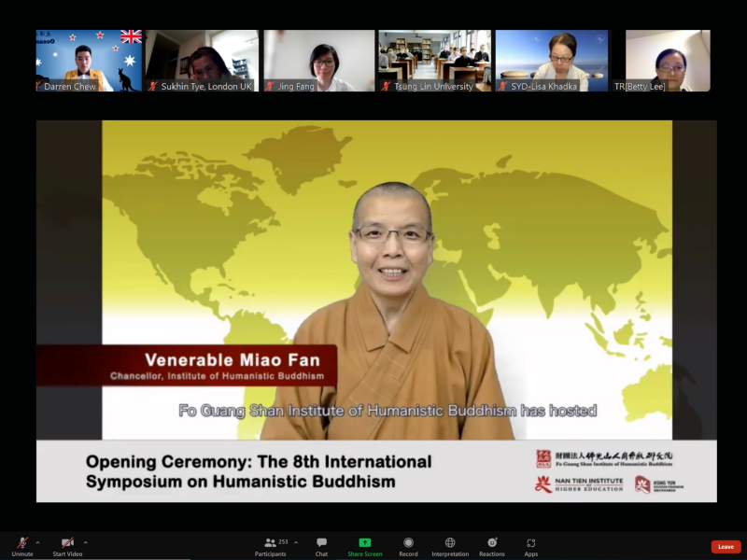Toggle Start Video camera icon
This screenshot has width=747, height=560.
point(67,543)
